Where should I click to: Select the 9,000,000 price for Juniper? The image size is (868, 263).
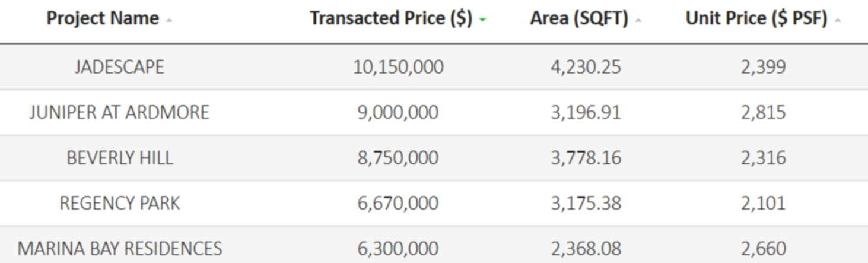point(398,112)
